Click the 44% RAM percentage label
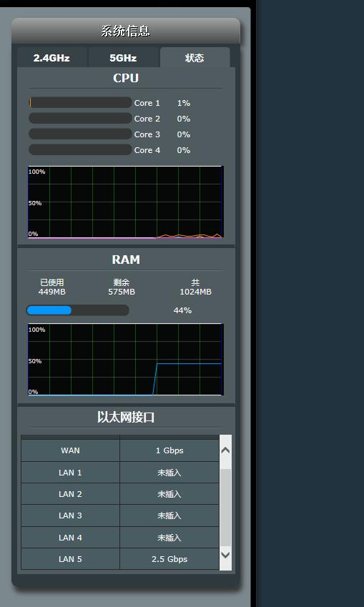 click(182, 310)
